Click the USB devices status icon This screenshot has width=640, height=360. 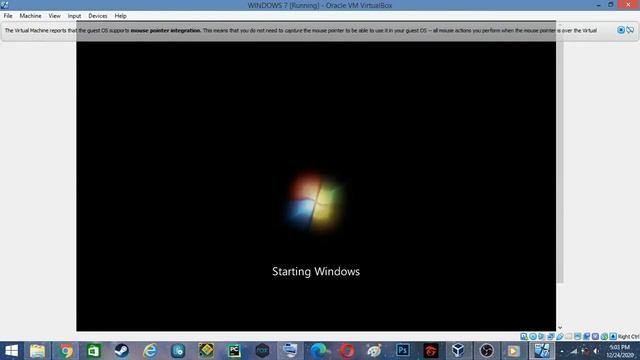(x=560, y=336)
